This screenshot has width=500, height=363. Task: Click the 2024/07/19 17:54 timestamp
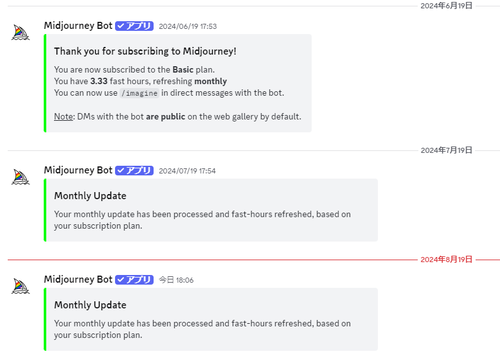click(x=187, y=171)
